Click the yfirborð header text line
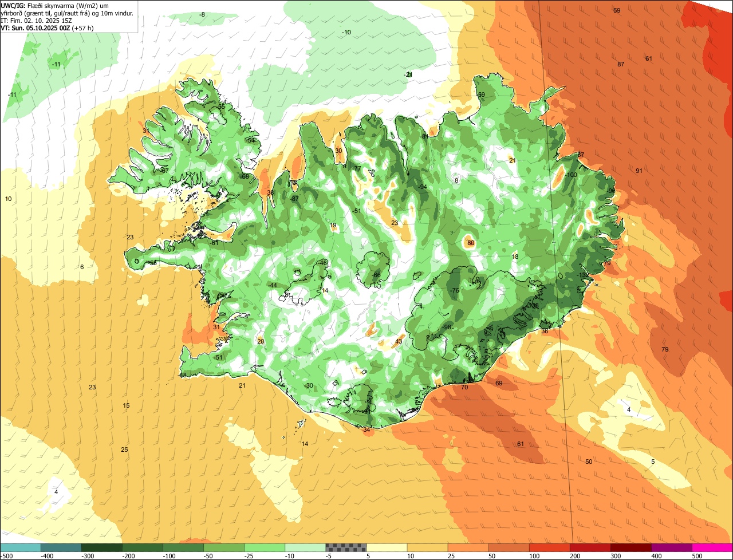 [x=67, y=13]
